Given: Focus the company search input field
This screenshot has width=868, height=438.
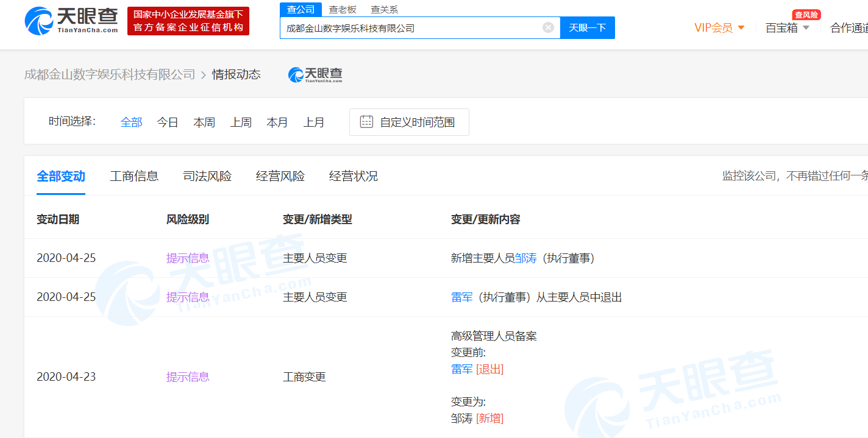Looking at the screenshot, I should click(x=411, y=28).
